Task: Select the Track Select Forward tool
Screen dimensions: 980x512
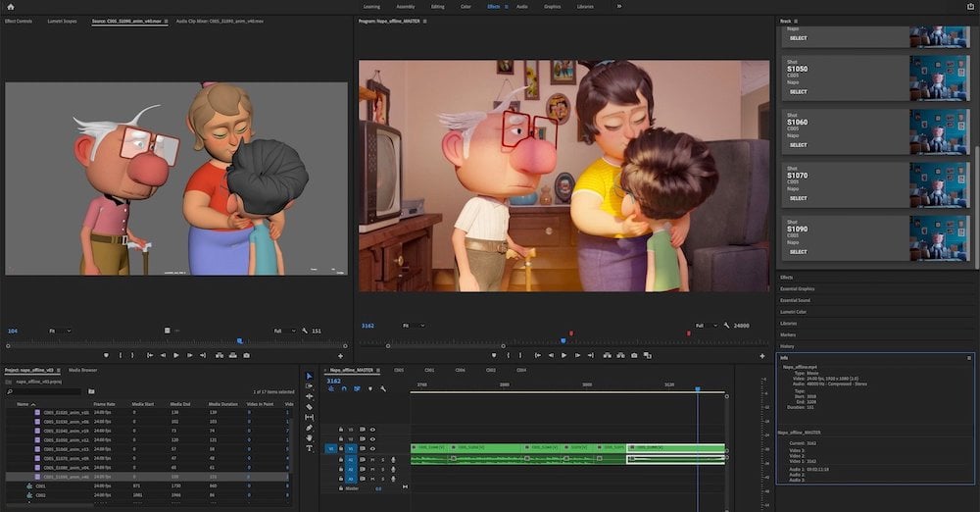Action: pos(309,386)
